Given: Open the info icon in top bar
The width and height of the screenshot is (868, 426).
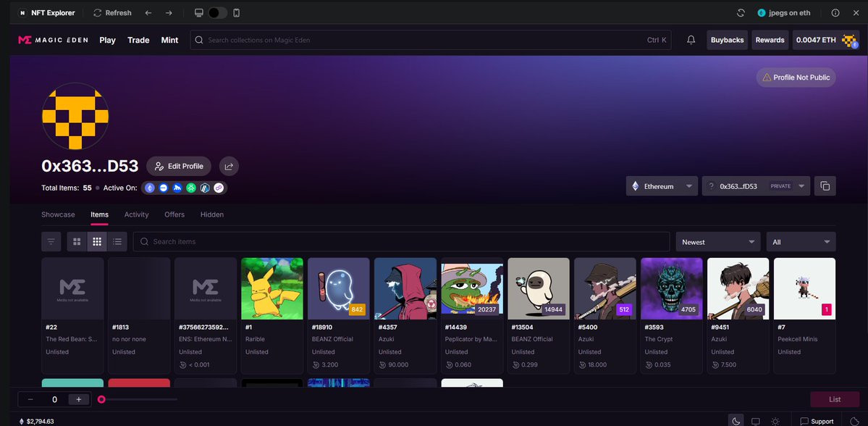Looking at the screenshot, I should click(x=835, y=13).
